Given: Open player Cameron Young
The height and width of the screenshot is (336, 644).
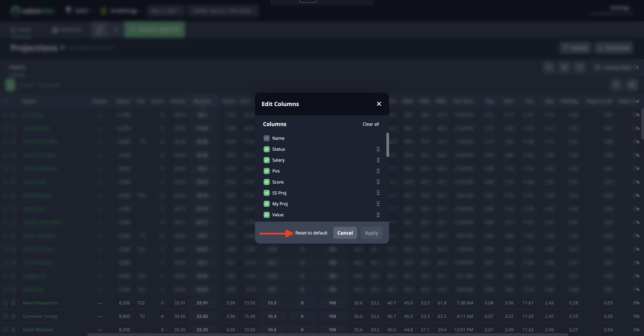Looking at the screenshot, I should (x=40, y=316).
